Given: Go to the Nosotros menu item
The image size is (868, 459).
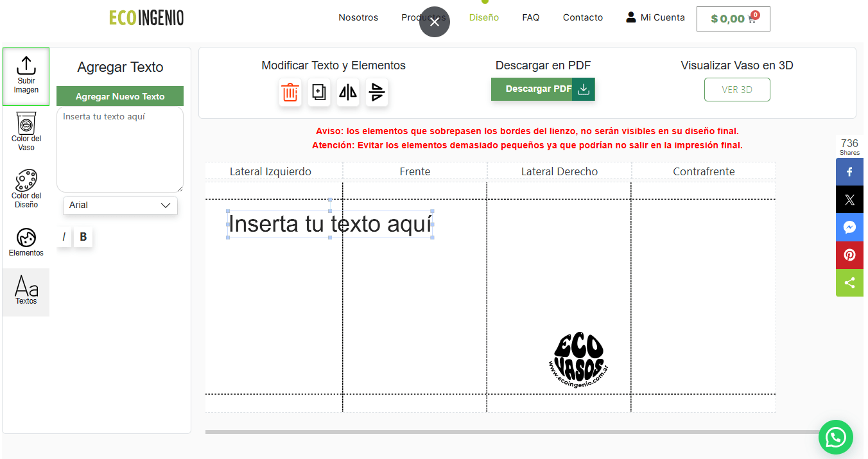Looking at the screenshot, I should click(358, 17).
